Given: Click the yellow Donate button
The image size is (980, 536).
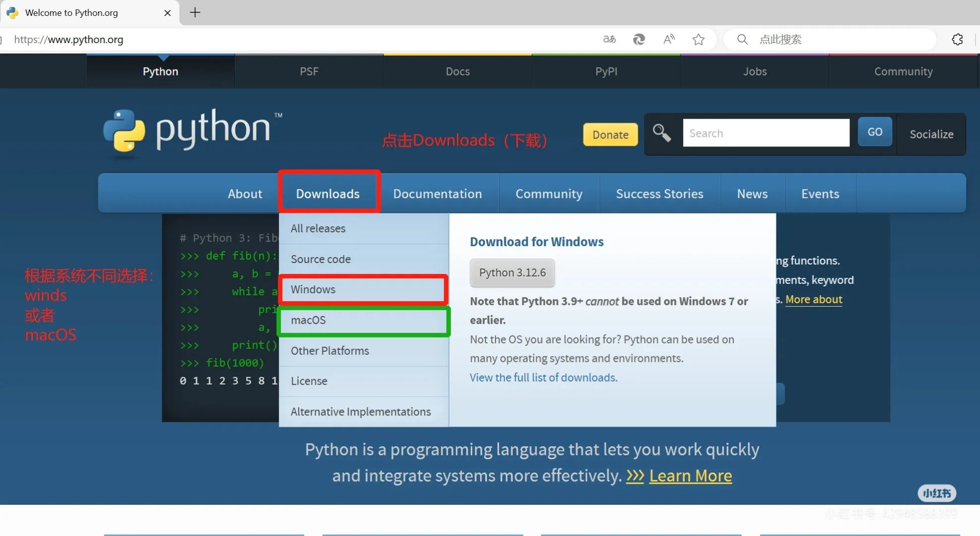Looking at the screenshot, I should [x=610, y=134].
